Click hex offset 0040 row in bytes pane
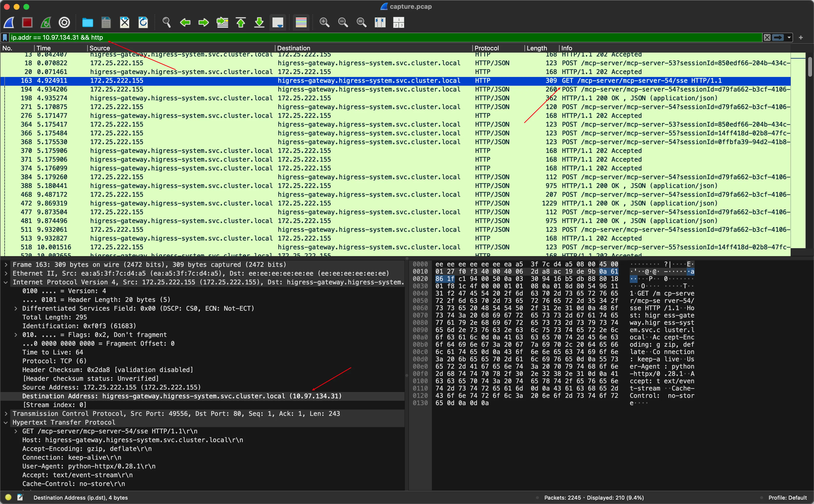Screen dimensions: 814x504 tap(420, 293)
